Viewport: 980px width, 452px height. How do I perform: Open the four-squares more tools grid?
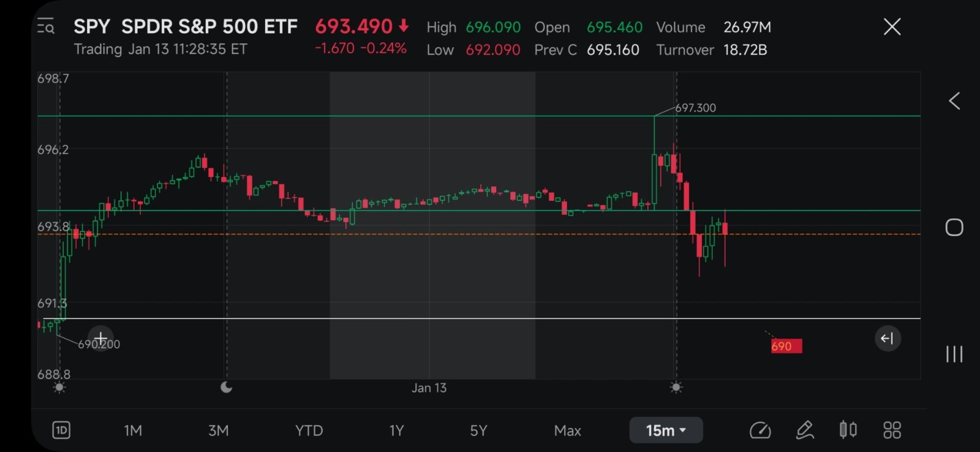coord(892,430)
